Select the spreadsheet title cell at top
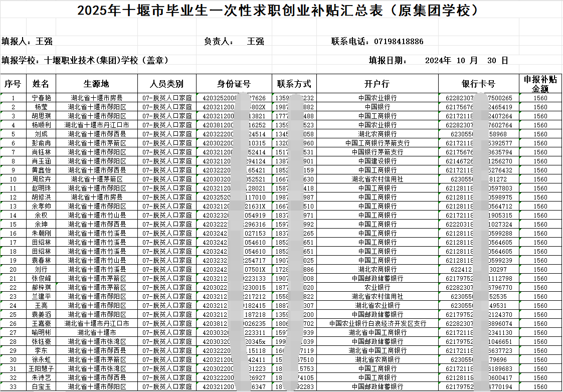This screenshot has height=392, width=563. (281, 10)
